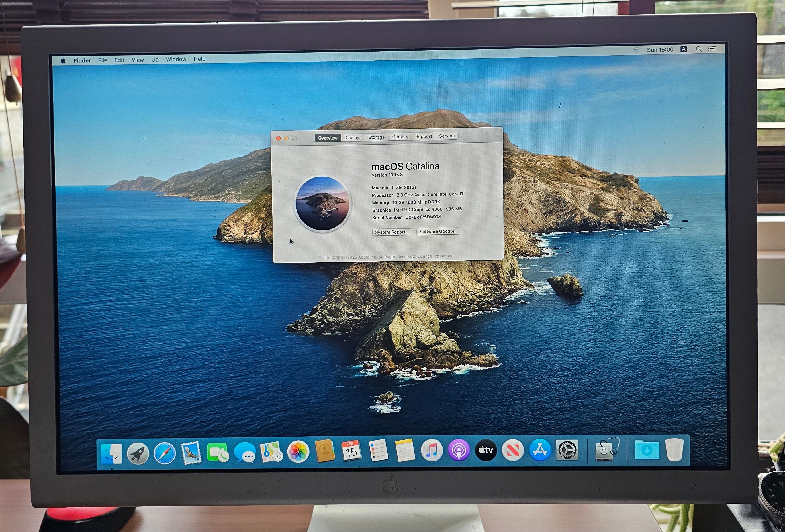Open Disk Utility from the Dock
The width and height of the screenshot is (785, 532).
(607, 449)
